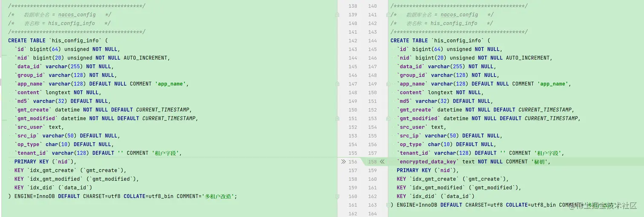Screen dimensions: 644x217
Task: Click `src_ip` varchar(50) line in right pane
Action: (449, 136)
